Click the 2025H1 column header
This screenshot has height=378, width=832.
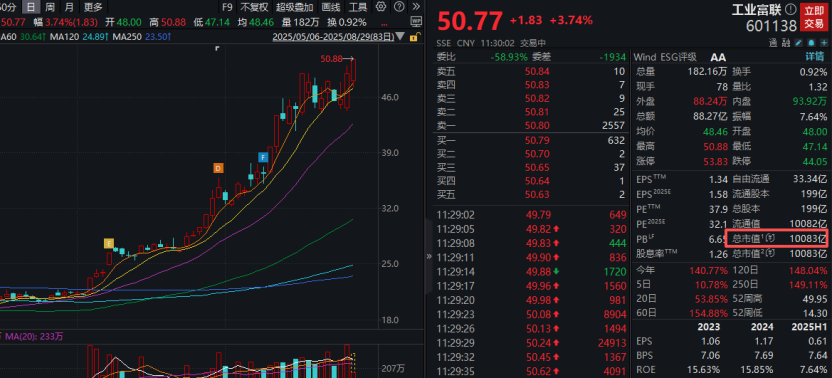coord(809,327)
